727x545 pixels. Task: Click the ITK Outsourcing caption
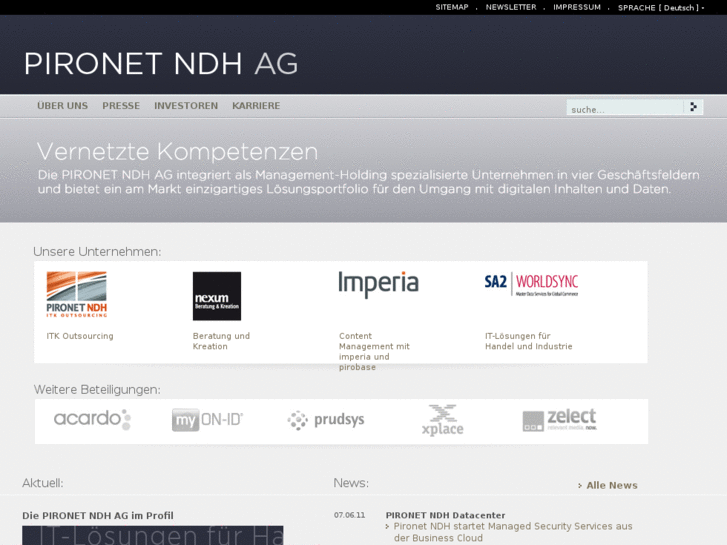(80, 336)
